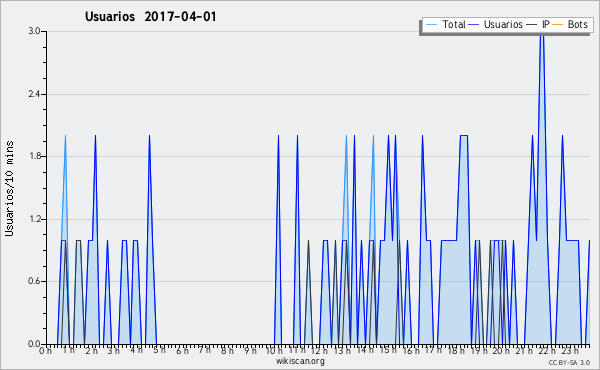
Task: Click the '7 h' x-axis label
Action: 204,350
